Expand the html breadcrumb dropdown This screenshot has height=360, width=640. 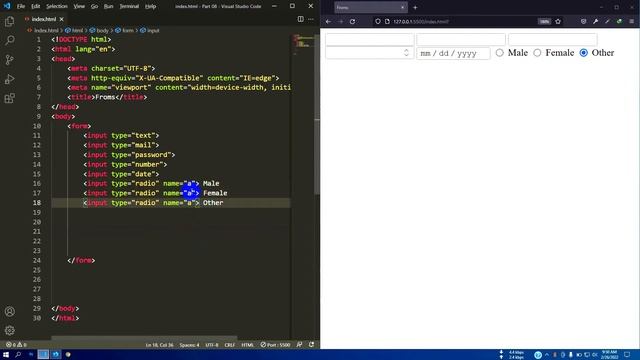[74, 30]
